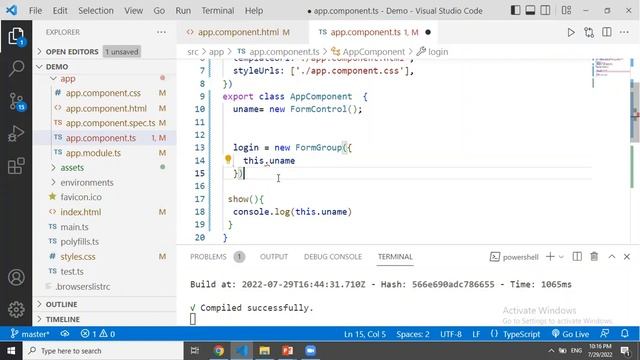Open Explorer Views and More Actions ellipsis
This screenshot has height=360, width=640.
point(161,32)
